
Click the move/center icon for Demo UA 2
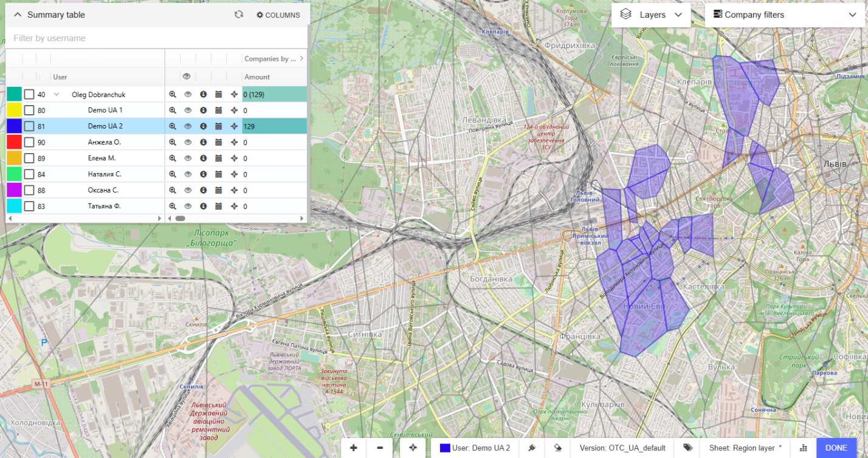(x=234, y=126)
